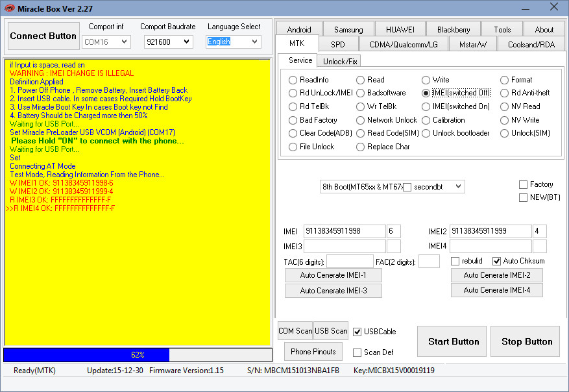Open the CDMA/Qualcomm/LG tab
Viewport: 569px width, 392px height.
[x=404, y=44]
